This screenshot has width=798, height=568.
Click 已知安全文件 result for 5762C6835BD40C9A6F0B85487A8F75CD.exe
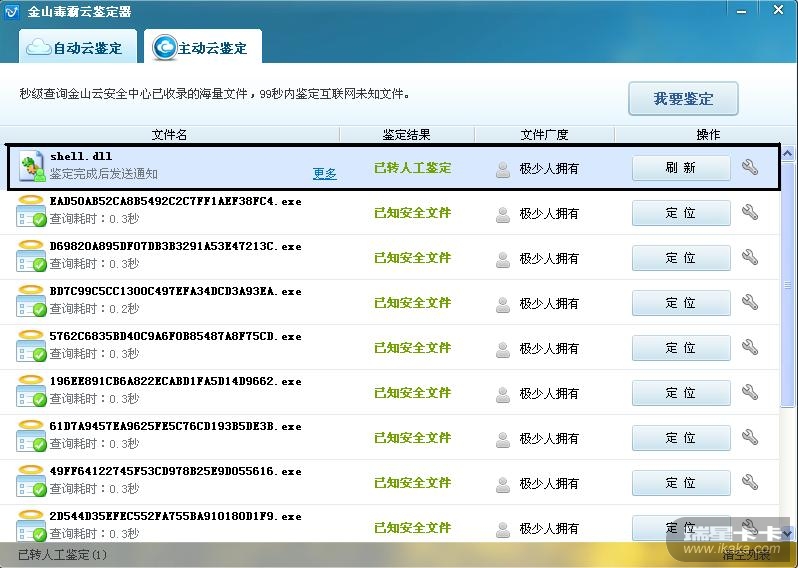(413, 348)
